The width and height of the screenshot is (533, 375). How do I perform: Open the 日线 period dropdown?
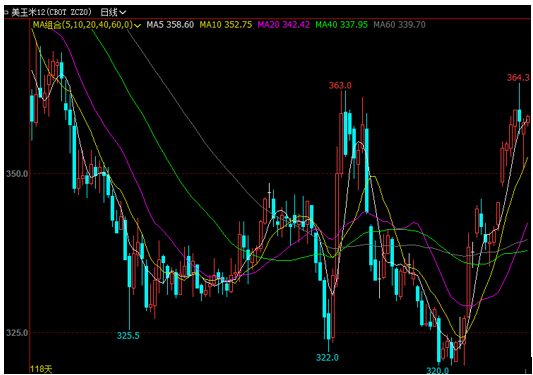click(113, 13)
